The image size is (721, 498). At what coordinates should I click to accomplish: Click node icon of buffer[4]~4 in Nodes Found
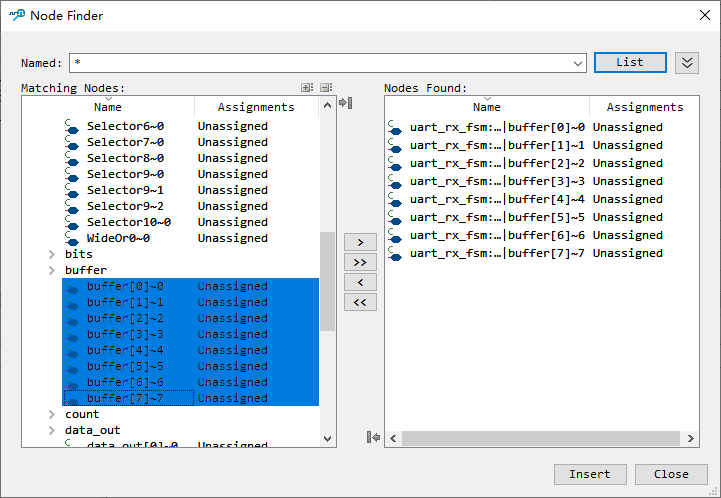395,200
